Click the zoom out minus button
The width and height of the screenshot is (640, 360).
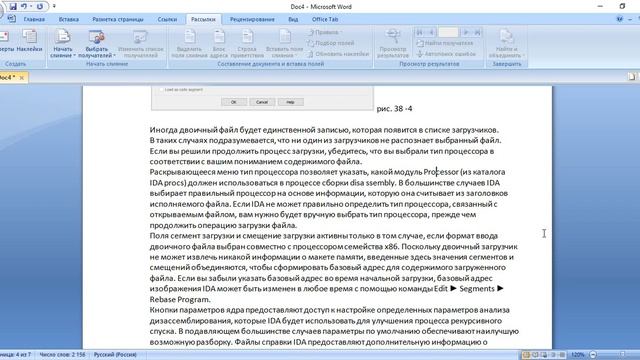[x=593, y=355]
